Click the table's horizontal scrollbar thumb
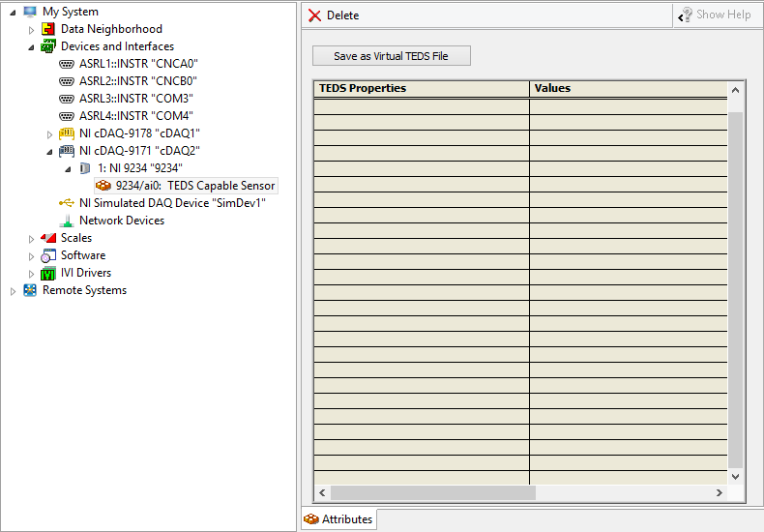Image resolution: width=764 pixels, height=532 pixels. [433, 493]
